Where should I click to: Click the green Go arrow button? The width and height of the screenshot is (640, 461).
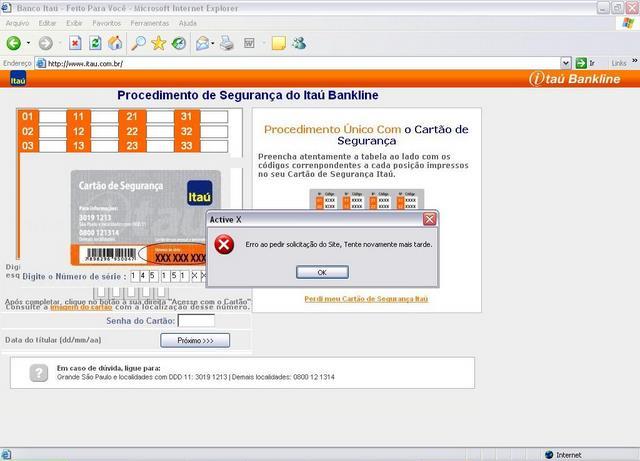(x=581, y=63)
